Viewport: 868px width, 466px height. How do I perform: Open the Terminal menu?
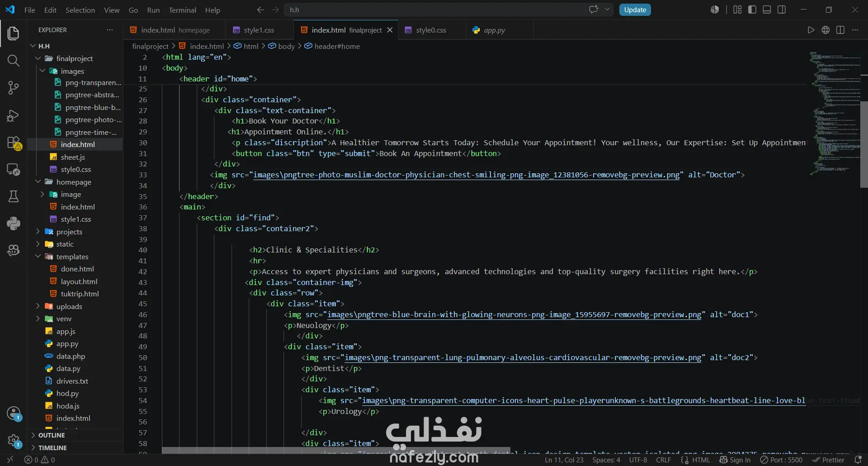point(182,10)
